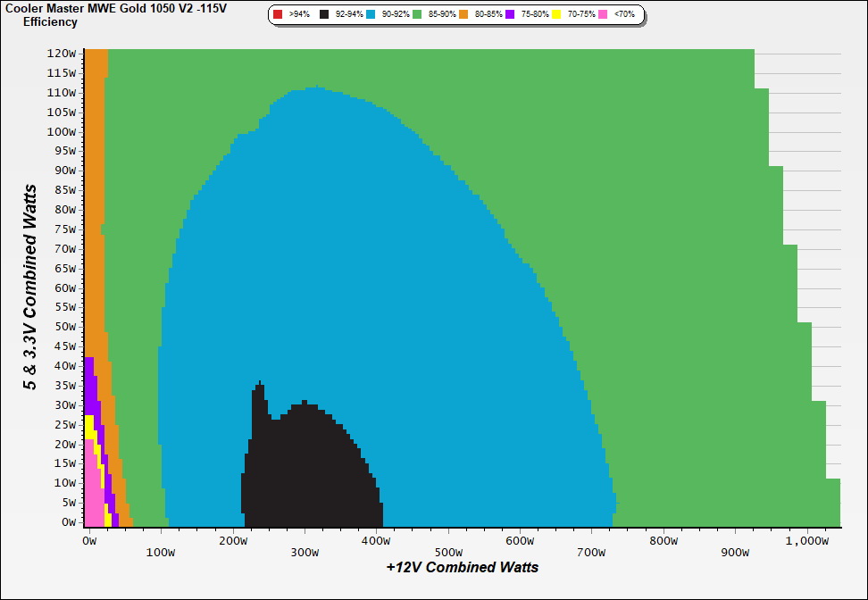The image size is (868, 600).
Task: Select the pink <70% legend swatch
Action: (x=603, y=15)
